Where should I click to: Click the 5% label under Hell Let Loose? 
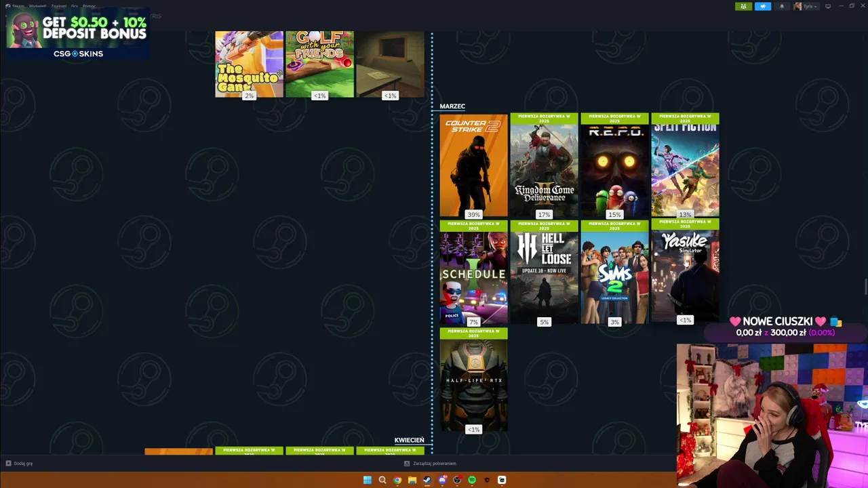tap(544, 322)
